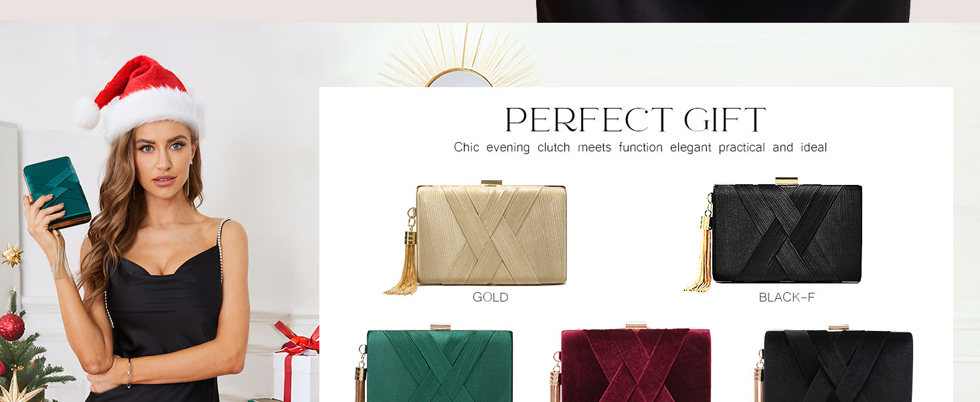Click the gold tassel on the gold clutch

click(x=403, y=258)
